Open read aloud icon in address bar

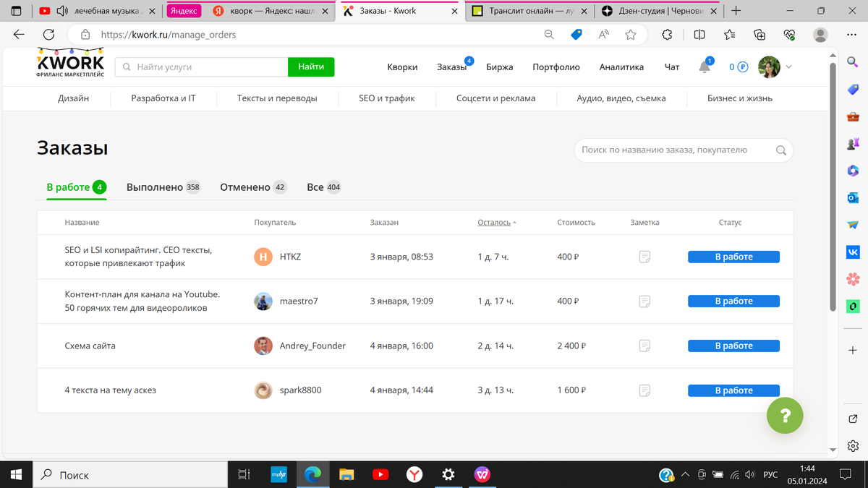coord(604,34)
